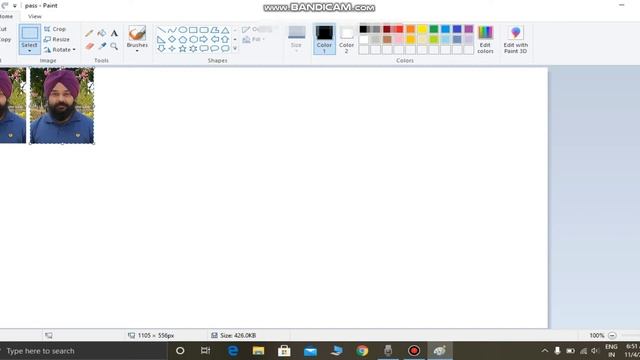Choose the Right triangle shape
640x360 pixels.
click(x=161, y=40)
